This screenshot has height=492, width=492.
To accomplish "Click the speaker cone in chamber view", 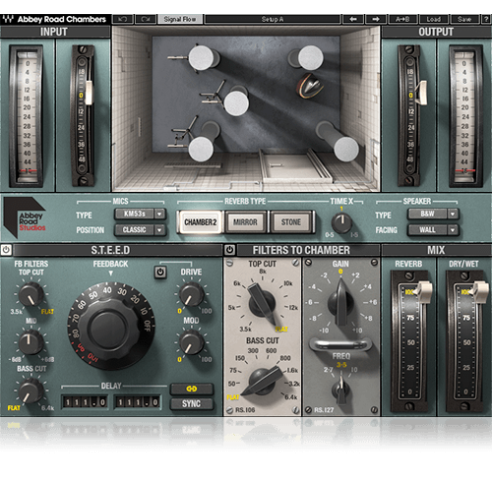I will pos(310,86).
